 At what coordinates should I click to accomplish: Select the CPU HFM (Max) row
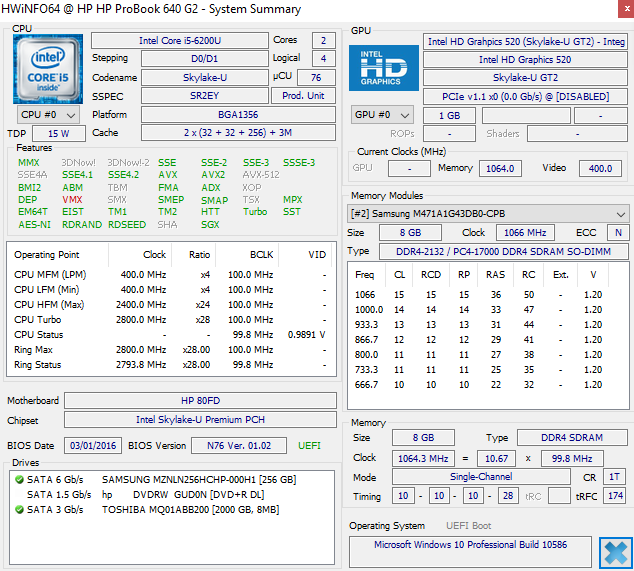click(171, 305)
